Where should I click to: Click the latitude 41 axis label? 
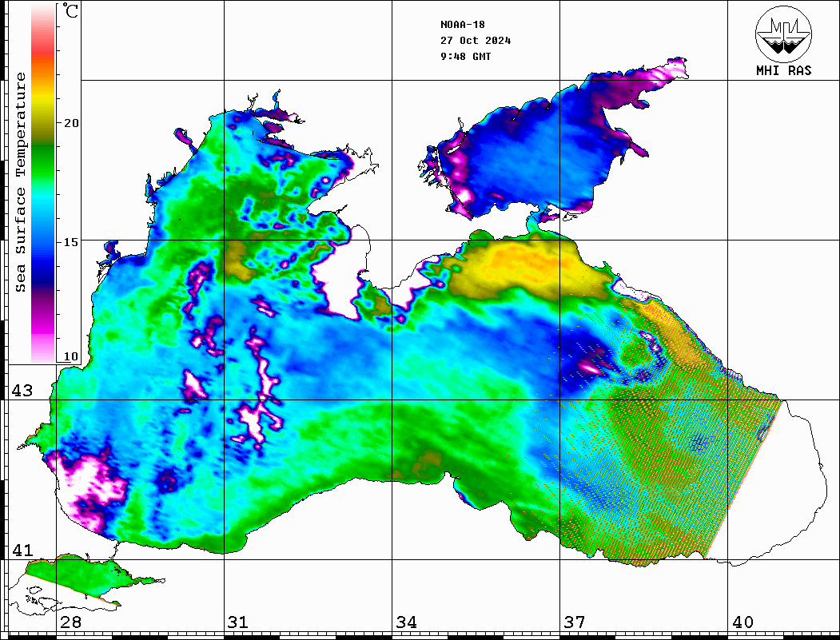(22, 551)
